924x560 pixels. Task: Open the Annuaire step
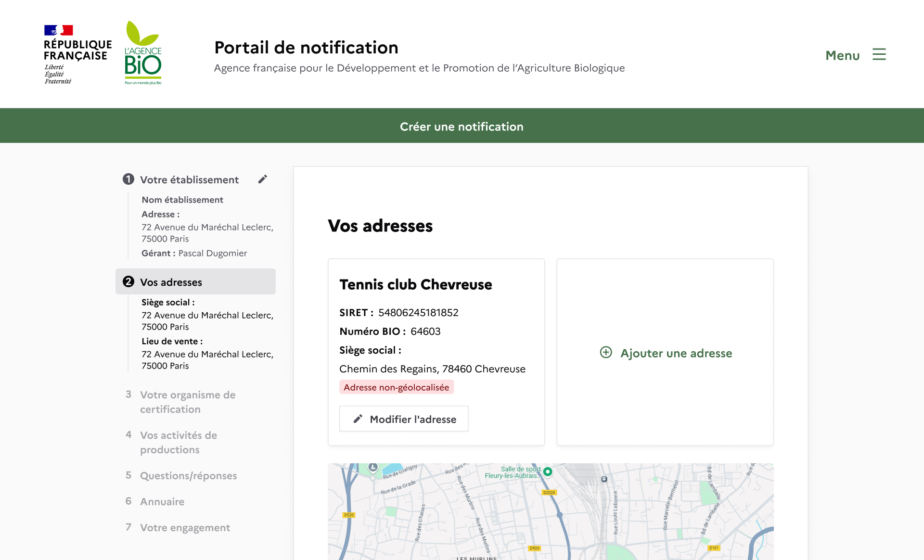[162, 502]
